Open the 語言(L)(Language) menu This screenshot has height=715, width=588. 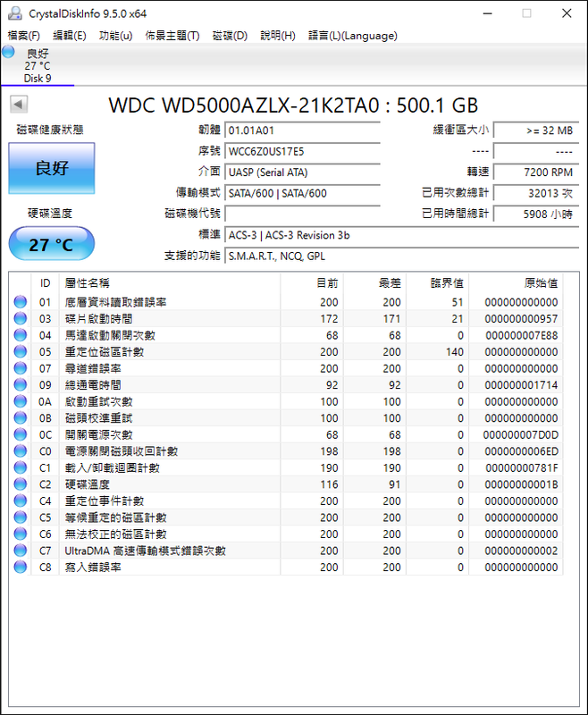tap(353, 36)
